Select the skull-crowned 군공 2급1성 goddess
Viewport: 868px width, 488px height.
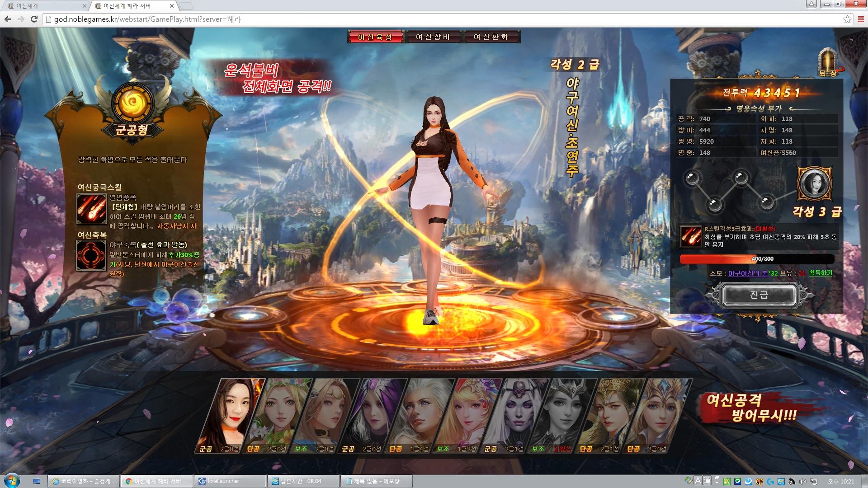coord(515,416)
